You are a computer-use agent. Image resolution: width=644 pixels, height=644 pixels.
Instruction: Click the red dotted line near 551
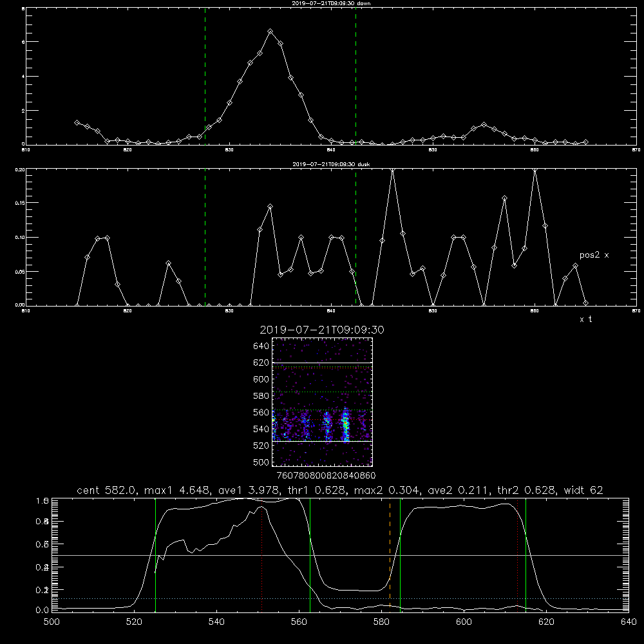(261, 555)
